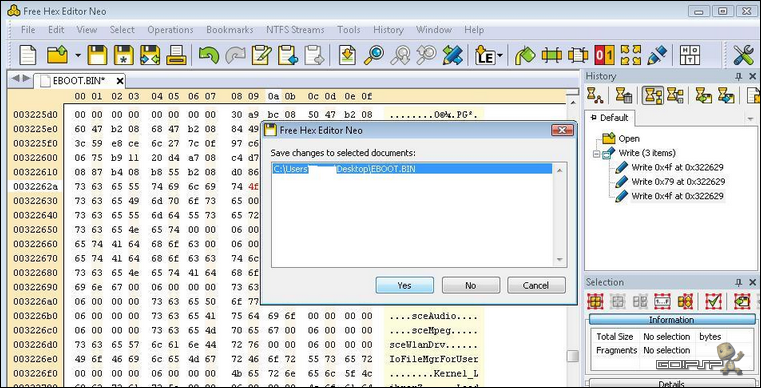Click the Open file folder icon

point(57,55)
